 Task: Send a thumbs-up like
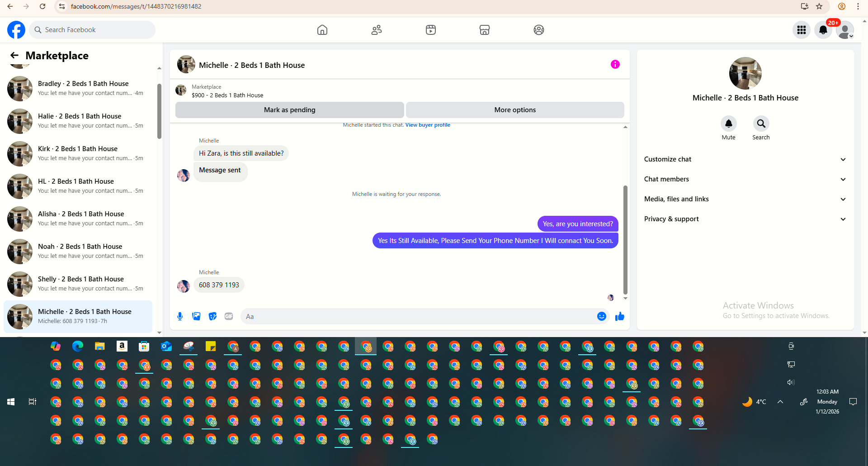[620, 316]
